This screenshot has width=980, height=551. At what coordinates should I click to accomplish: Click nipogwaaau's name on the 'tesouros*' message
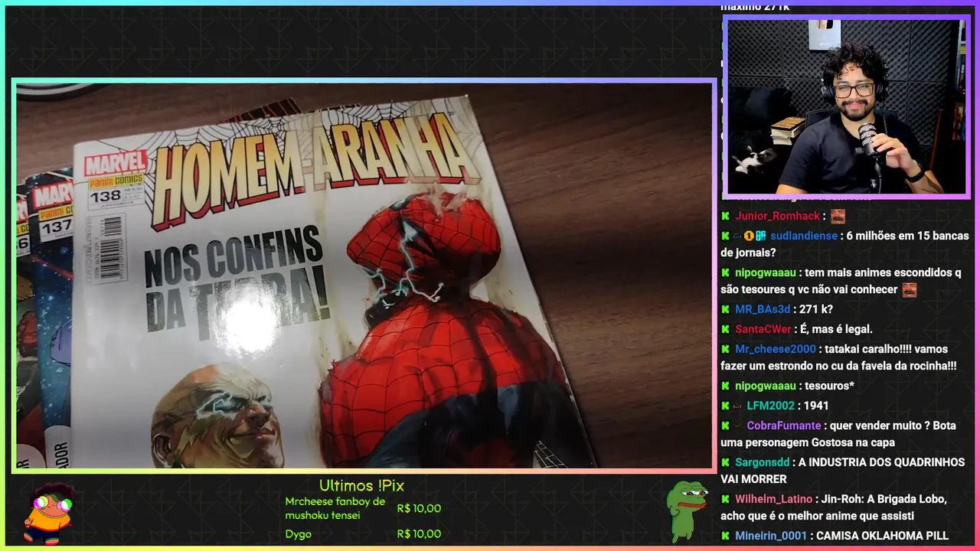click(x=766, y=386)
